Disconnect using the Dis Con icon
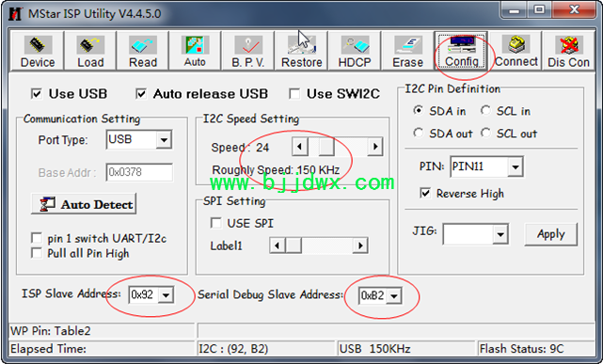The width and height of the screenshot is (603, 364). coord(569,45)
